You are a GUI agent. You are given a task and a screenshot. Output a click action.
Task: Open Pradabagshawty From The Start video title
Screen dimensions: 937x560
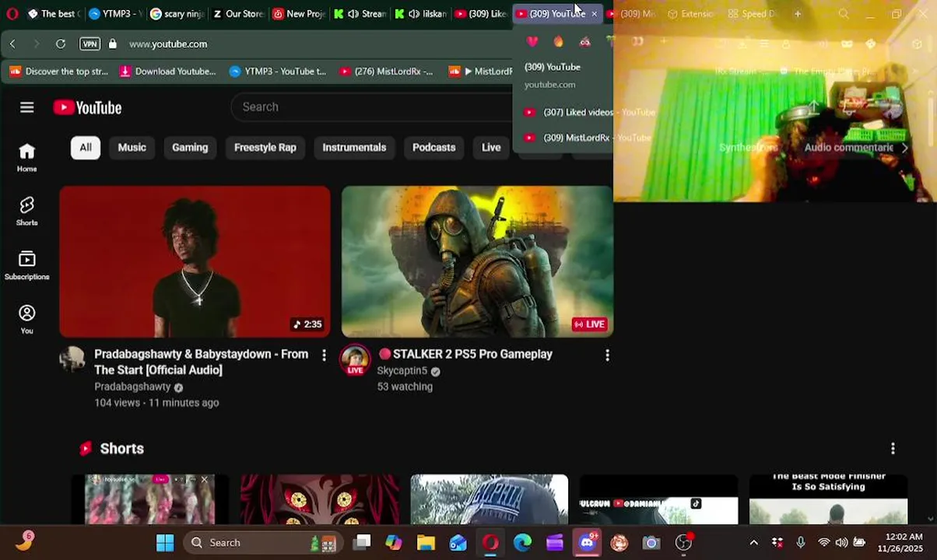[201, 362]
